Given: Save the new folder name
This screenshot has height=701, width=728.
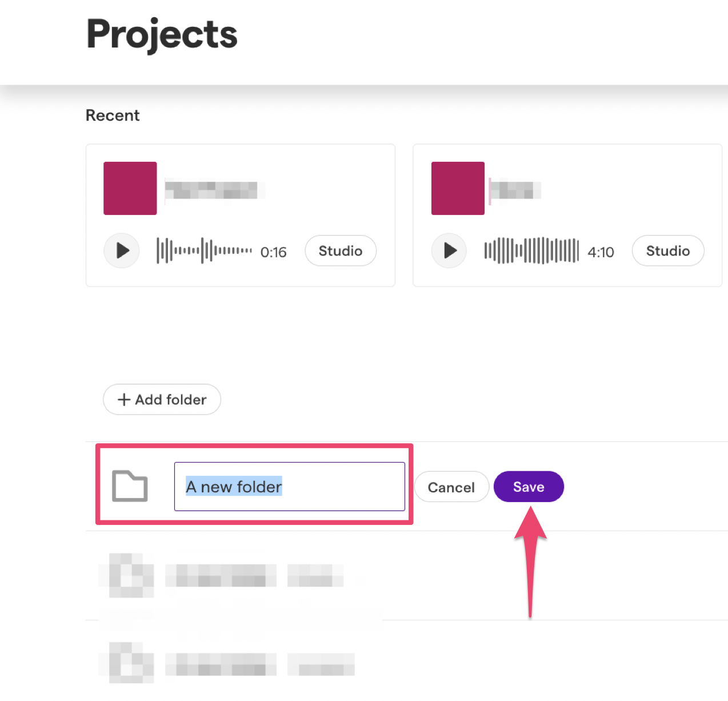Looking at the screenshot, I should [x=528, y=487].
